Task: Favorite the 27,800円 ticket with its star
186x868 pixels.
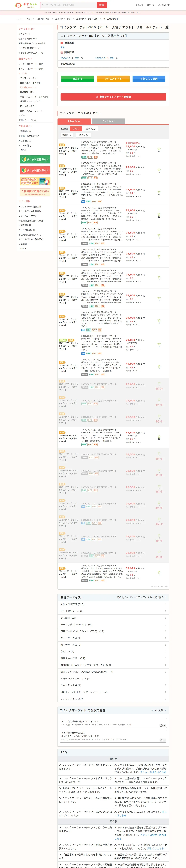Action: (159, 149)
